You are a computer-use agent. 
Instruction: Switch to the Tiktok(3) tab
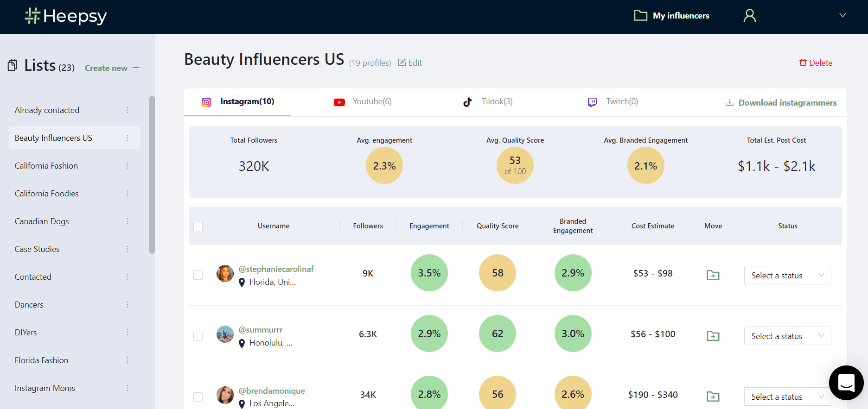point(488,102)
